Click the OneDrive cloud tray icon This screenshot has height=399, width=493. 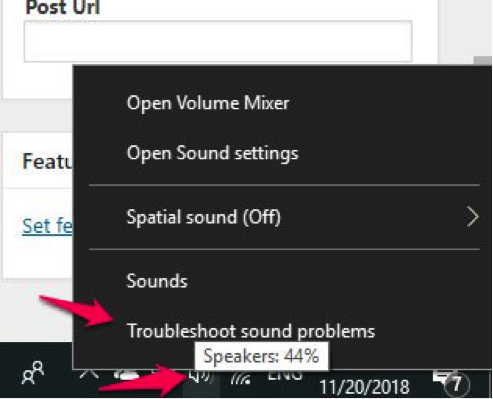pyautogui.click(x=126, y=376)
